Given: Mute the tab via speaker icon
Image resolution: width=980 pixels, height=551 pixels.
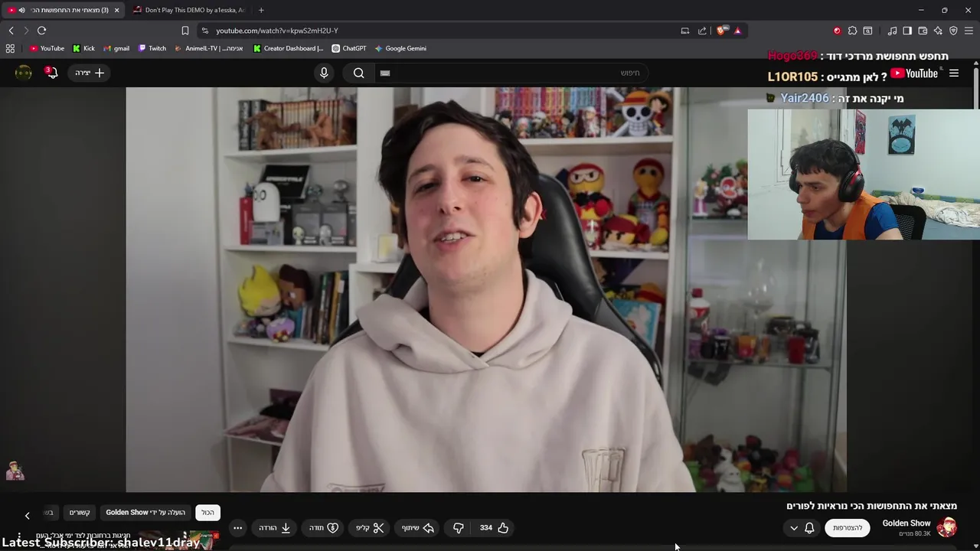Looking at the screenshot, I should click(21, 10).
